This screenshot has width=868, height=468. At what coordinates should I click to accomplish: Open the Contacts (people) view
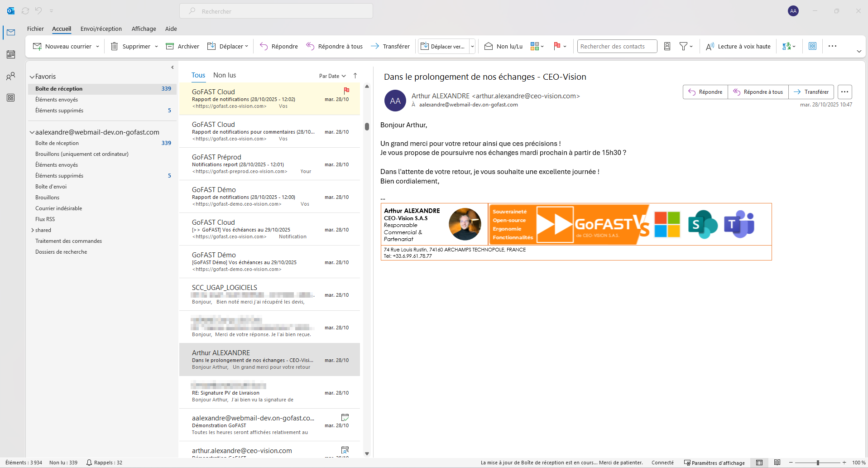coord(11,76)
